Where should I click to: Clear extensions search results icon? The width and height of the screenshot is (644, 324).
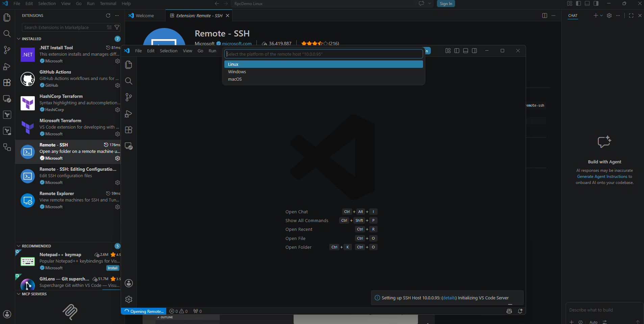click(109, 27)
